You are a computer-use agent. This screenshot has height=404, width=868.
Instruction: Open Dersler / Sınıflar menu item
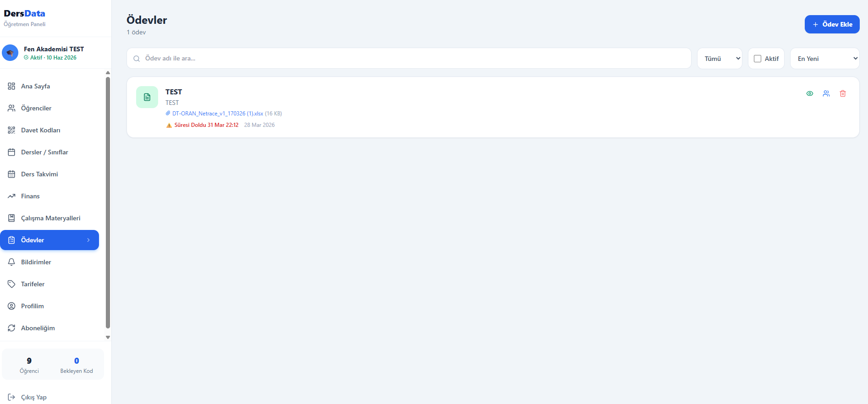(x=44, y=152)
